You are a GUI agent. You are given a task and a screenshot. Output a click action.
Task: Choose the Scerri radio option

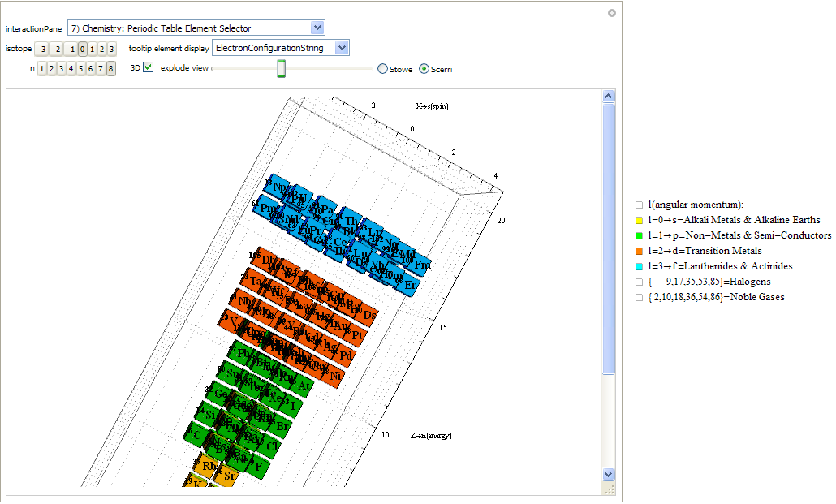click(x=424, y=69)
